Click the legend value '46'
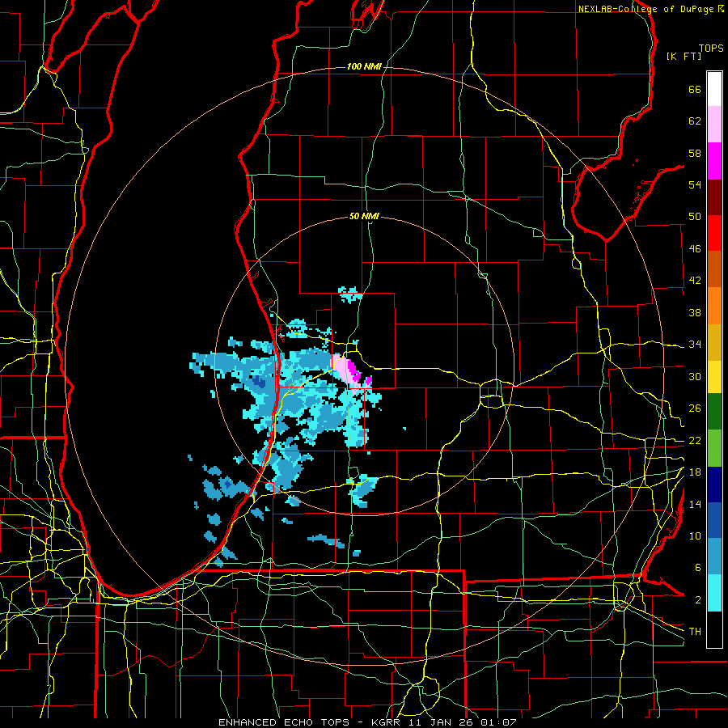Screen dimensions: 728x728 pyautogui.click(x=695, y=248)
